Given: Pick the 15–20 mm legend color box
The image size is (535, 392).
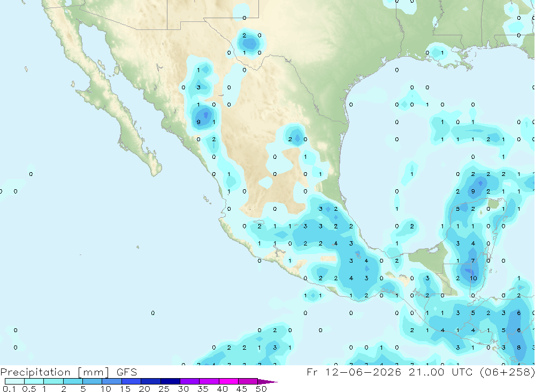Looking at the screenshot, I should coord(131,381).
